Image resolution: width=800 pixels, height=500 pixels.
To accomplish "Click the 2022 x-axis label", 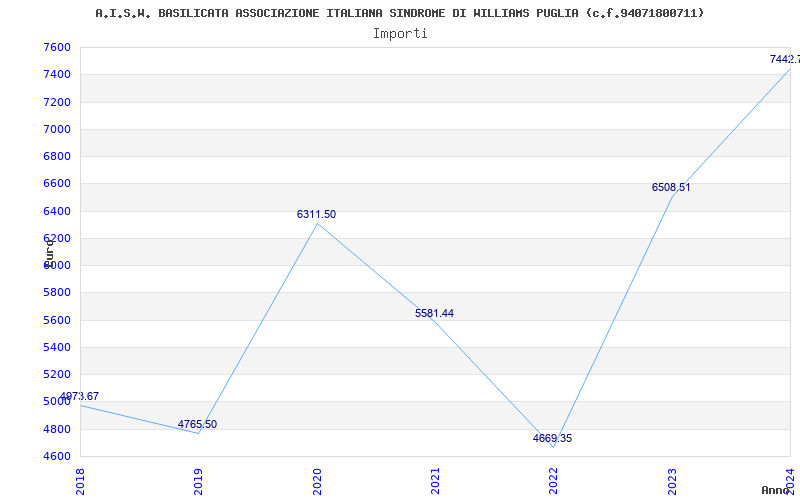I will click(x=554, y=482).
